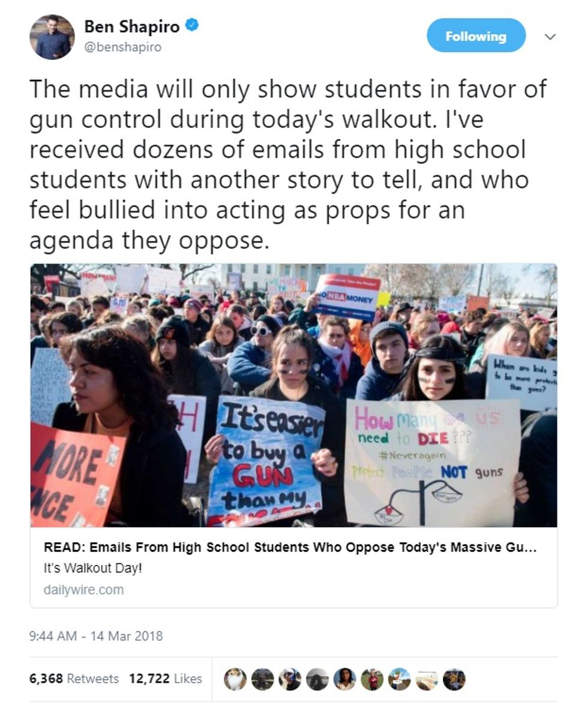Open liker avatar of dark-haired woman
The height and width of the screenshot is (709, 588).
coord(345,679)
